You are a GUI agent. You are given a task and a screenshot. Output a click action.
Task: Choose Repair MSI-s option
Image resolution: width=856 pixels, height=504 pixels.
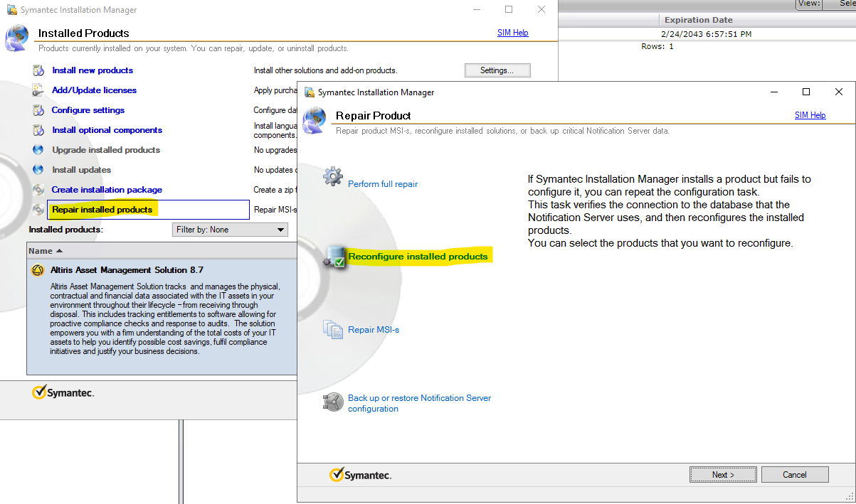point(374,330)
